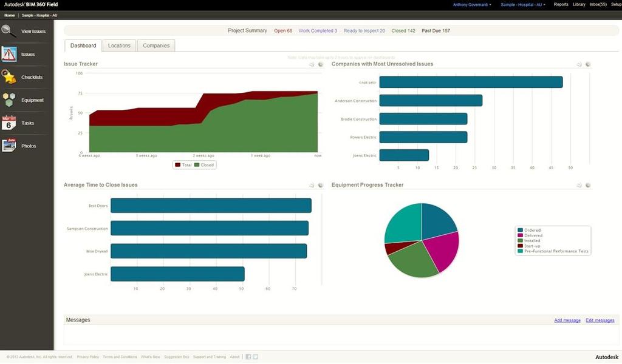Click round globe icon in Average Time to Close Issues header
This screenshot has width=622, height=364.
[321, 185]
